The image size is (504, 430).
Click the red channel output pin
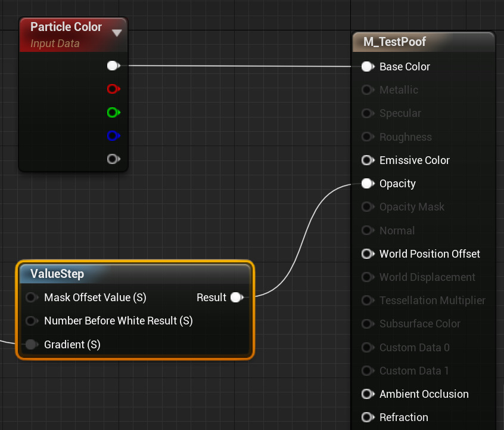click(113, 89)
